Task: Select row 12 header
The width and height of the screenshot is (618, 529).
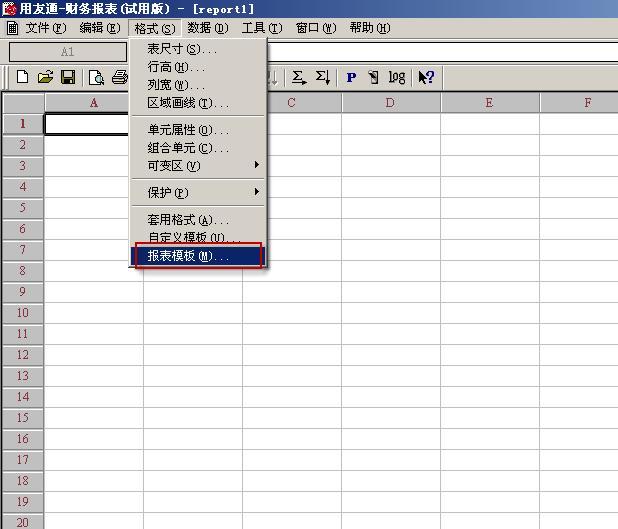Action: (23, 355)
